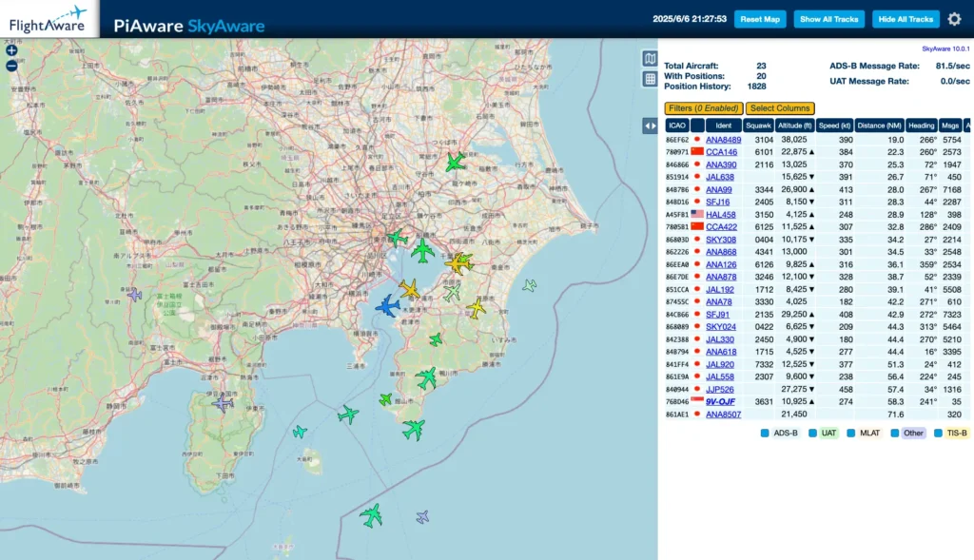Image resolution: width=974 pixels, height=560 pixels.
Task: Click the UAT legend color square
Action: coord(812,433)
